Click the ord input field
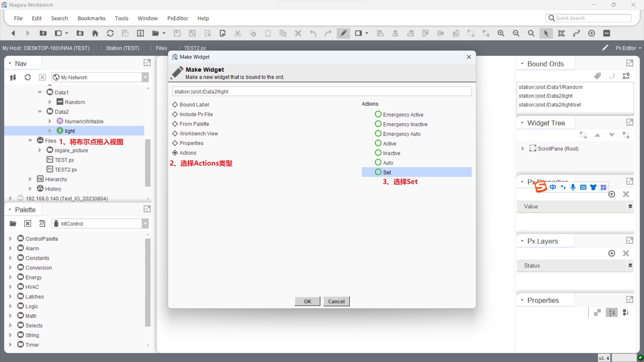The image size is (644, 362). (x=321, y=92)
